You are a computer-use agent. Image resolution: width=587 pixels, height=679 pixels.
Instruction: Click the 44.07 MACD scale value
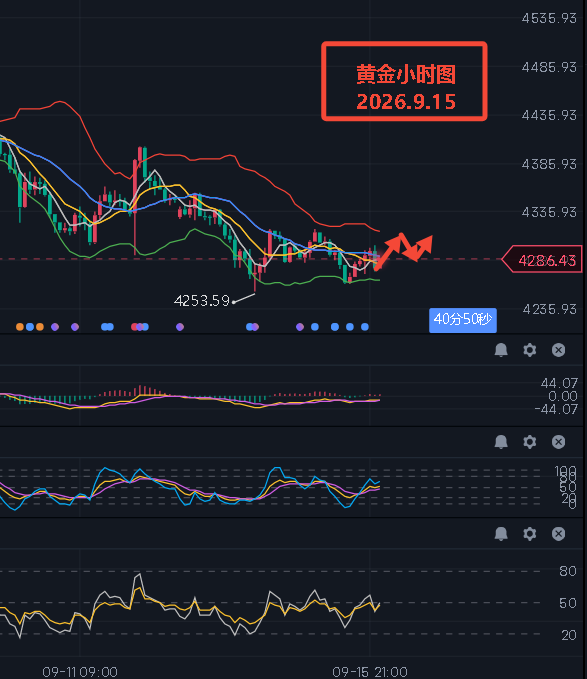click(x=559, y=383)
